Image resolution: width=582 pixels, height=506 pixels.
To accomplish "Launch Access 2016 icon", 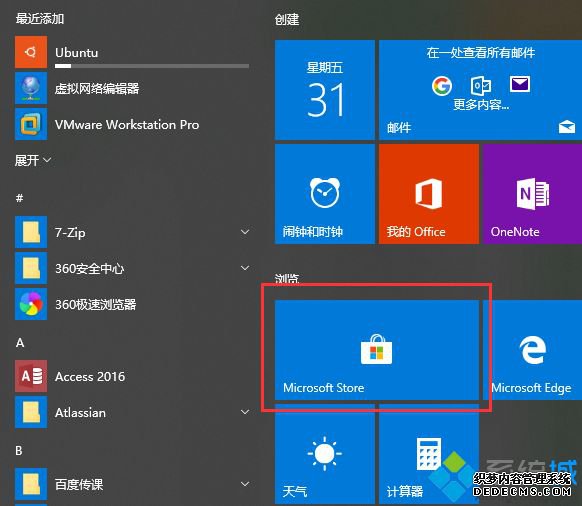I will click(x=31, y=376).
